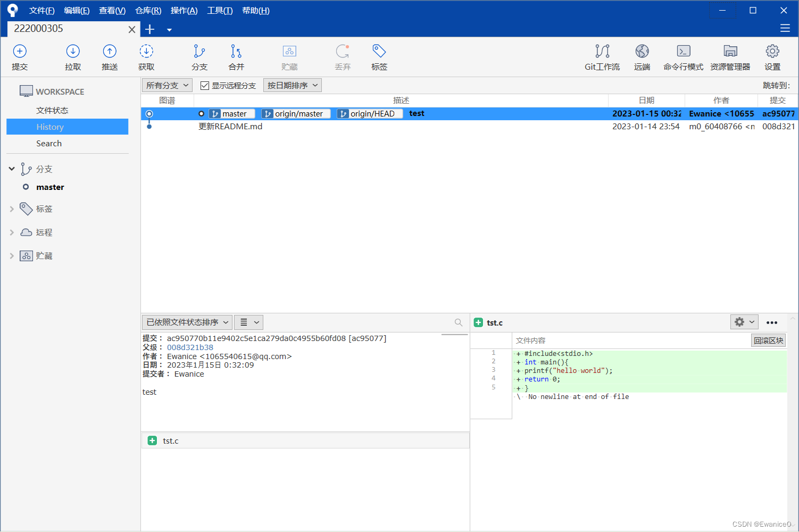Open terminal via 命令行模式 icon
The height and width of the screenshot is (532, 799).
[683, 57]
